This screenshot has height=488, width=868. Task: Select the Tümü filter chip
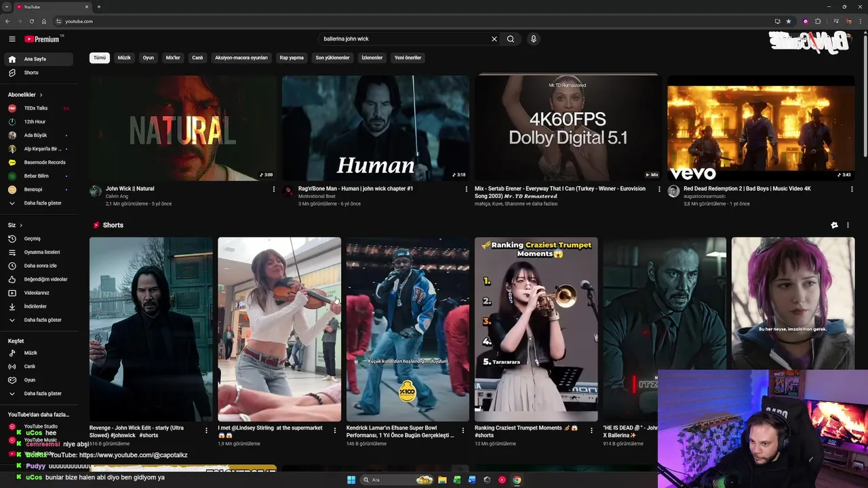[x=100, y=58]
